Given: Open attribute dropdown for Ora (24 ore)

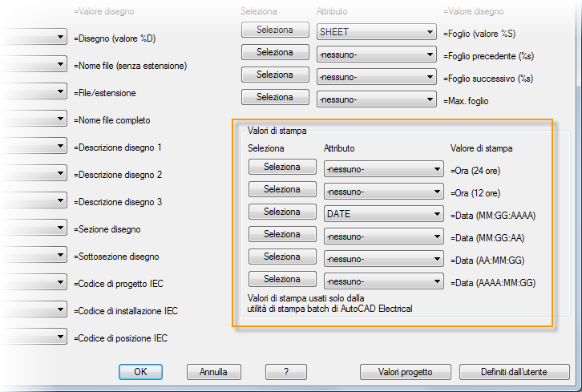Looking at the screenshot, I should click(x=383, y=169).
